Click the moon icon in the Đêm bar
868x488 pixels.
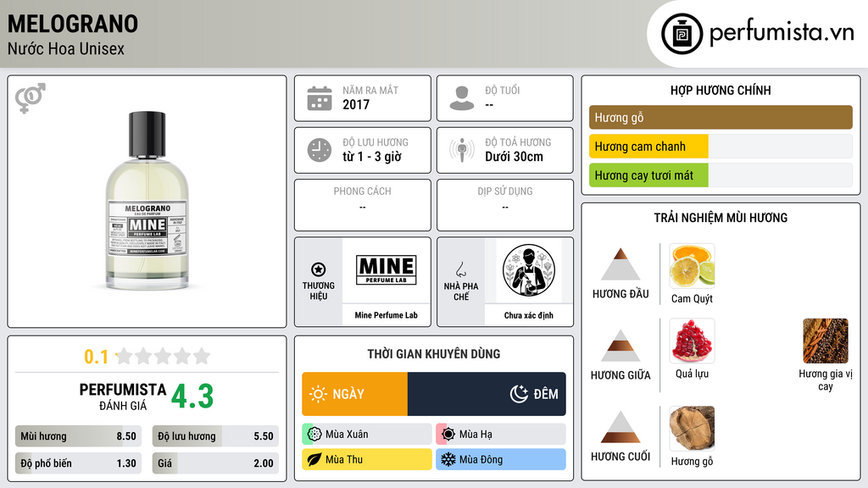click(x=520, y=394)
